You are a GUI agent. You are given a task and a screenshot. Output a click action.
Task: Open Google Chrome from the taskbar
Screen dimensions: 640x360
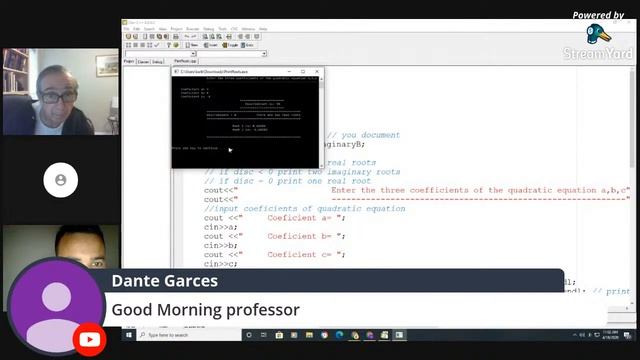click(x=324, y=335)
